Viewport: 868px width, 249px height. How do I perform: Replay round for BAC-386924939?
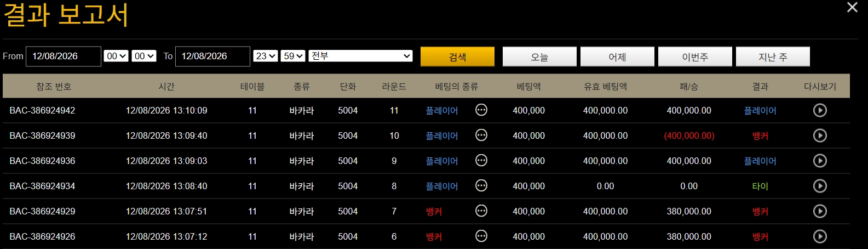(x=819, y=135)
